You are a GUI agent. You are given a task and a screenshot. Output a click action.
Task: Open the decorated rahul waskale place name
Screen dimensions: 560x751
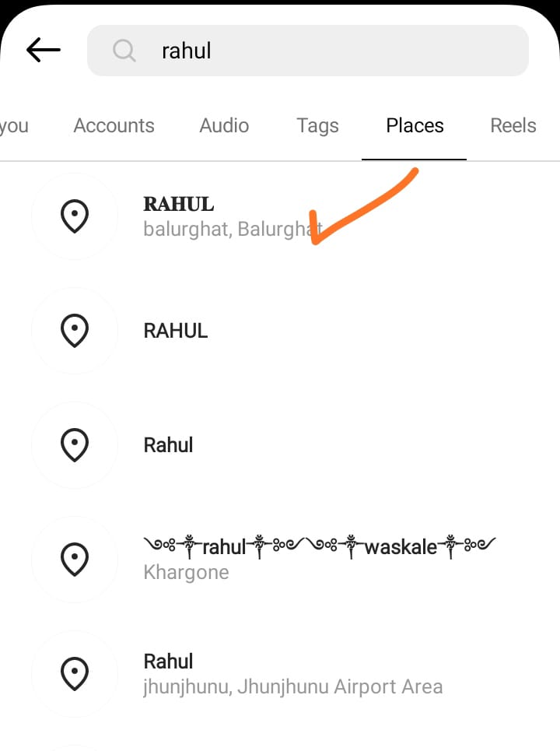tap(320, 546)
